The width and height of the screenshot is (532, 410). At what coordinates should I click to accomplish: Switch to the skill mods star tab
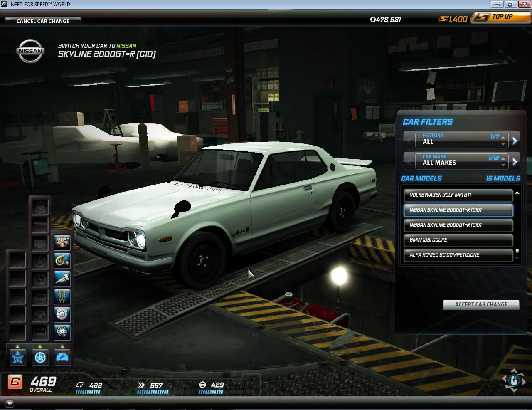tap(18, 357)
